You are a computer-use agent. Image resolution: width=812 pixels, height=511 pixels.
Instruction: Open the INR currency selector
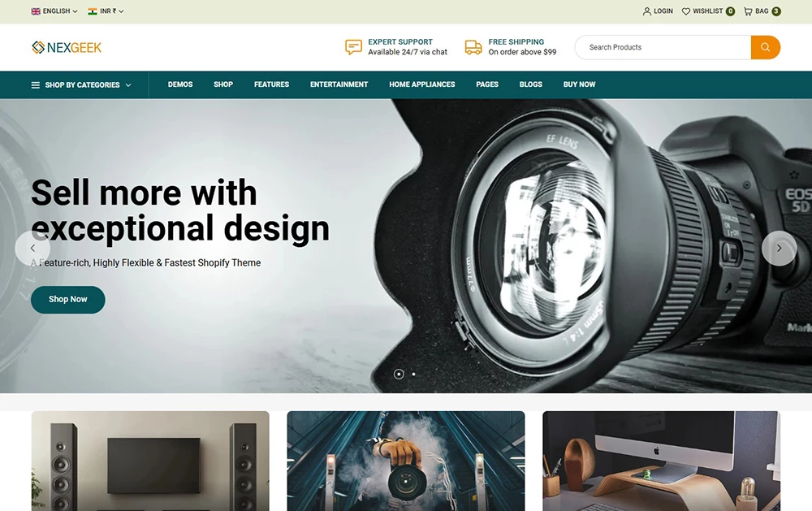coord(102,11)
